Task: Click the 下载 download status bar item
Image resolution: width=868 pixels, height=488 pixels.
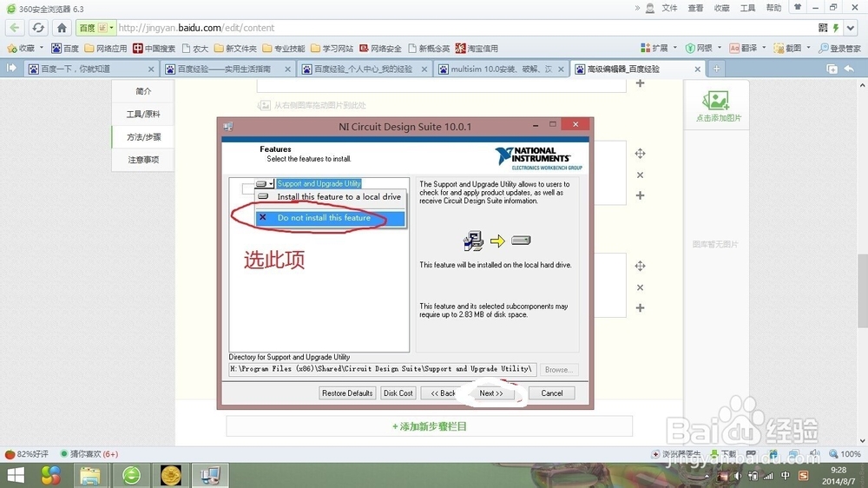Action: point(724,453)
